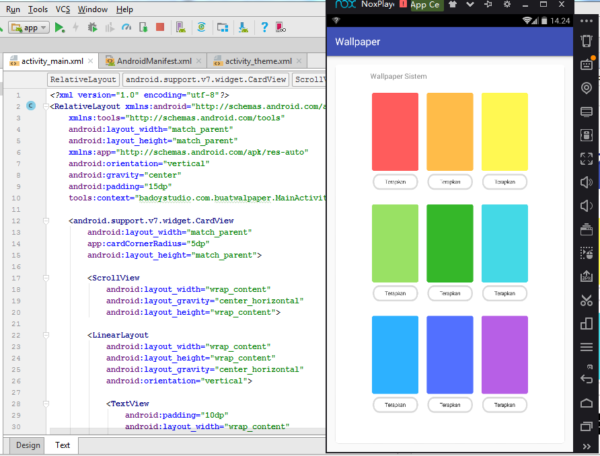Screen dimensions: 600x456
Task: Switch to AndroidManifest.xml tab
Action: (152, 60)
